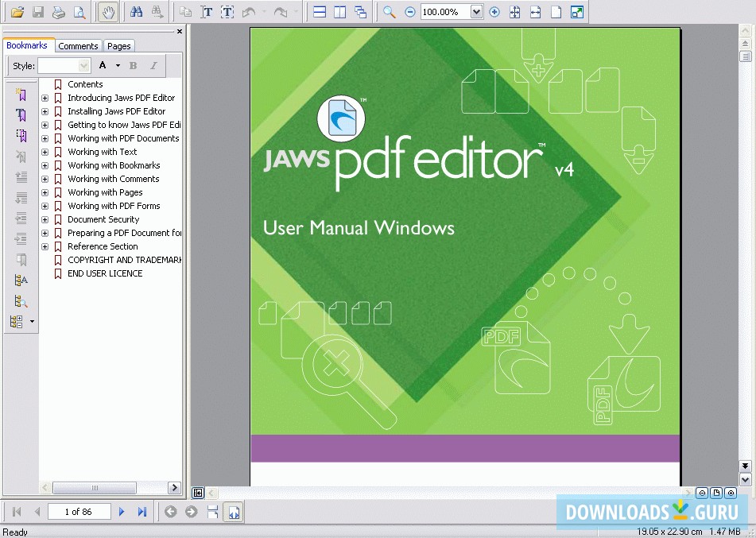The image size is (756, 538).
Task: Toggle italic formatting for bookmark style
Action: pyautogui.click(x=152, y=65)
